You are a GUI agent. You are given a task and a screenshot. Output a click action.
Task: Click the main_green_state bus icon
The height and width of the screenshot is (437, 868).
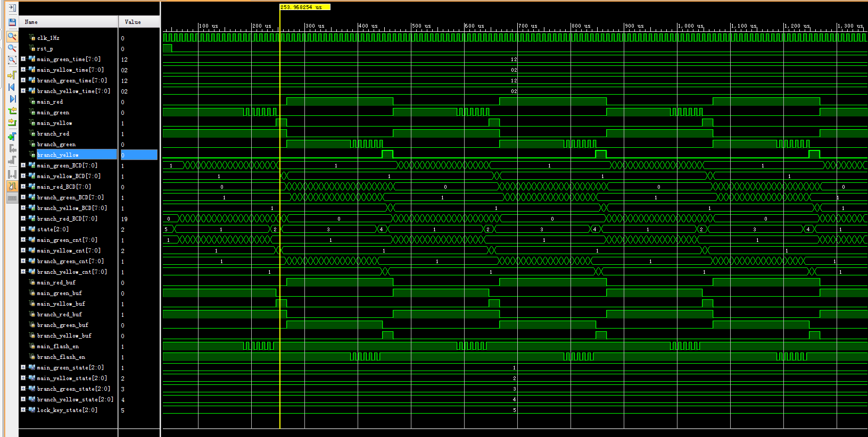(32, 367)
